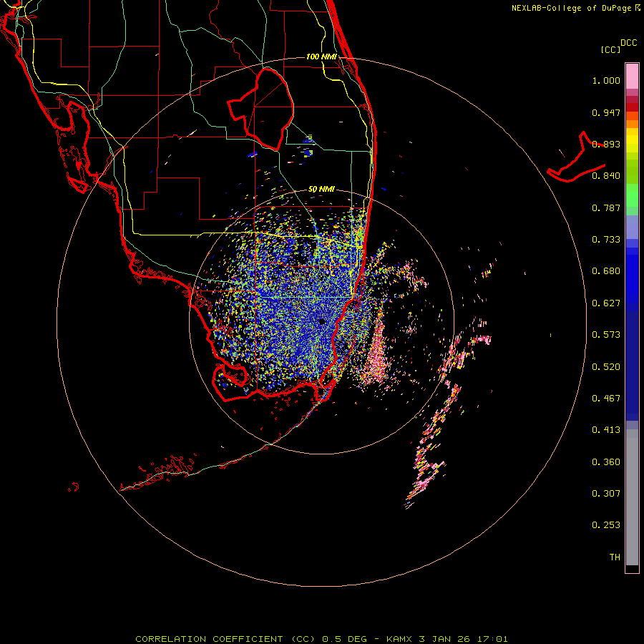This screenshot has height=644, width=644.
Task: Select the 0.253 scale value
Action: (x=606, y=525)
